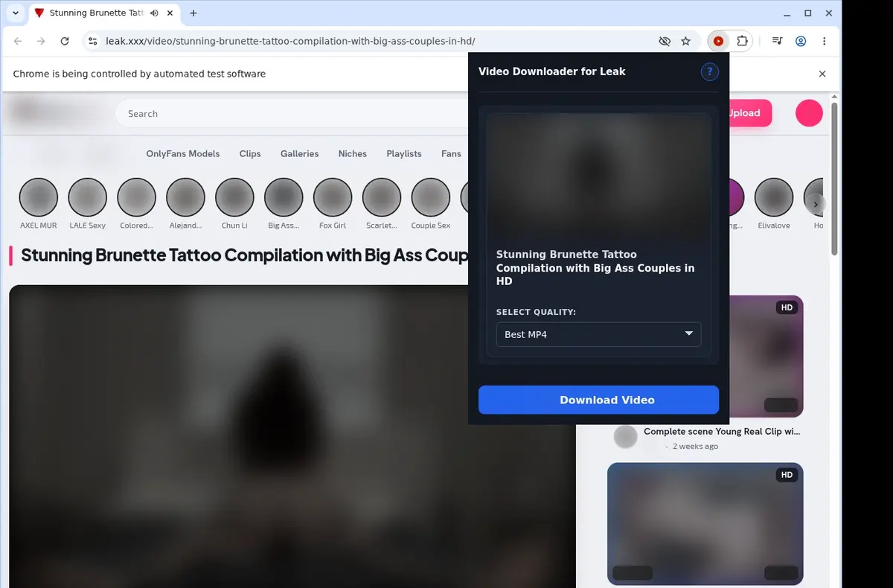The height and width of the screenshot is (588, 893).
Task: Open the Clips menu item
Action: click(250, 154)
